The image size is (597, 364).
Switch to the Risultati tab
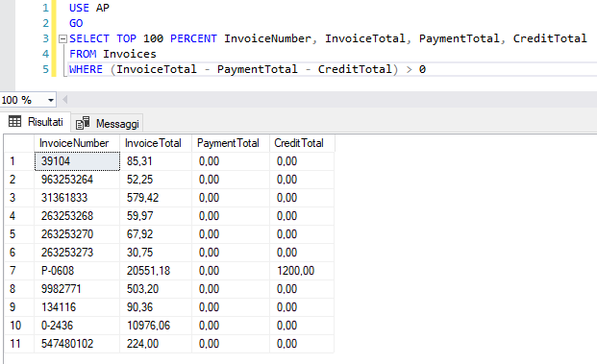coord(36,122)
